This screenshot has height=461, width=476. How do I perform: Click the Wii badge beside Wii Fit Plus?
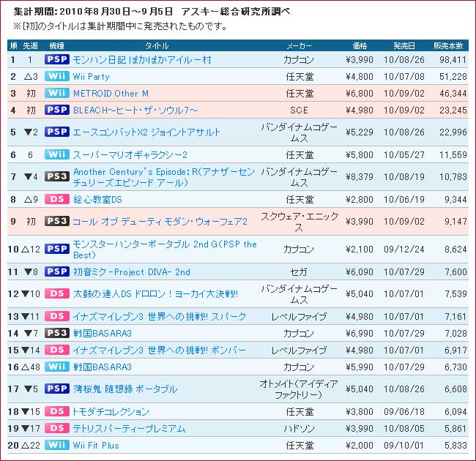pyautogui.click(x=57, y=445)
